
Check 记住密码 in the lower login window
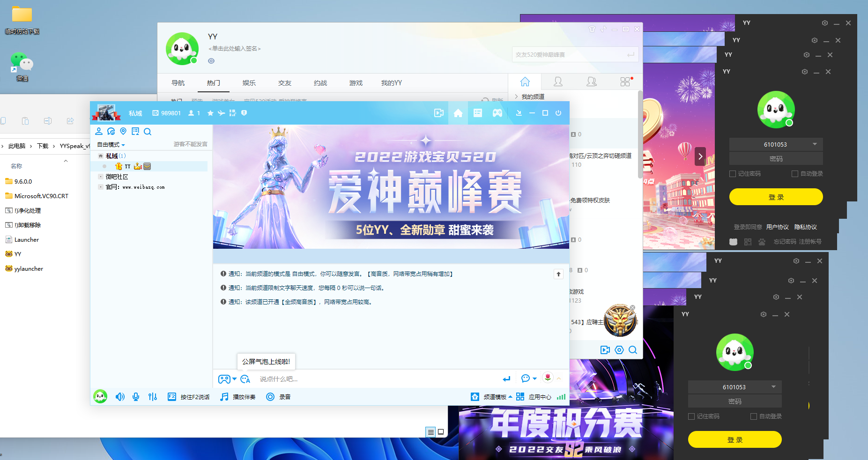pos(691,416)
